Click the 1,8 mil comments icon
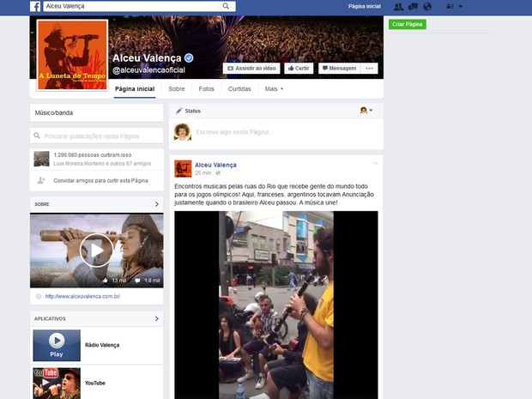The image size is (532, 399). point(137,281)
